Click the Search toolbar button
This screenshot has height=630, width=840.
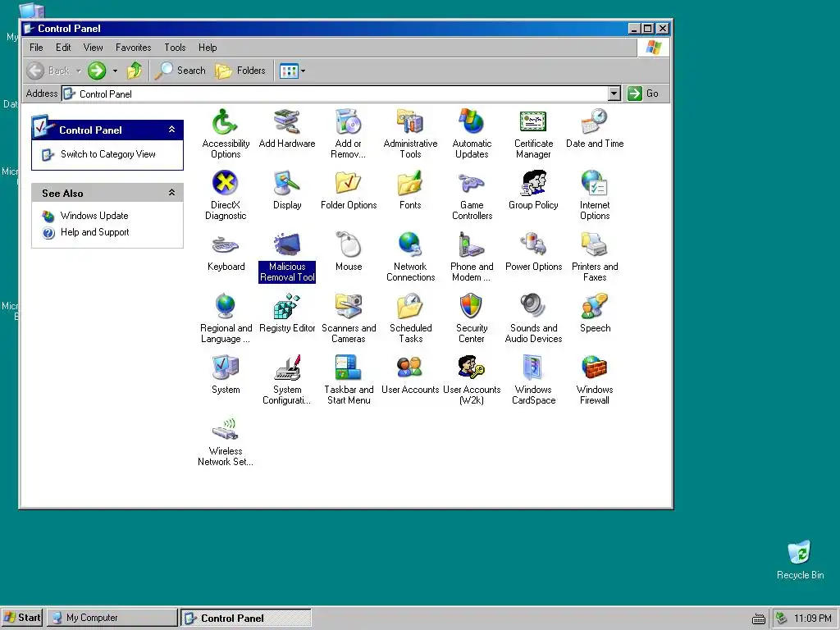click(x=180, y=71)
